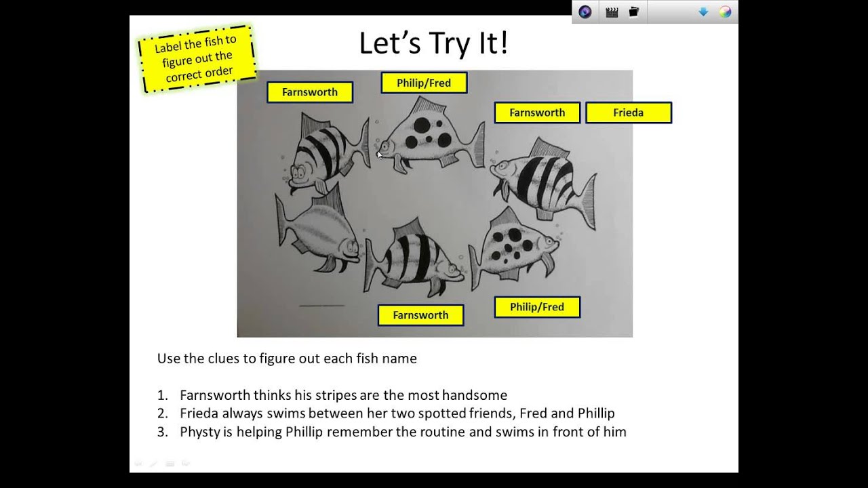This screenshot has height=488, width=868.
Task: Click the top spotted fish with large dots
Action: (431, 136)
